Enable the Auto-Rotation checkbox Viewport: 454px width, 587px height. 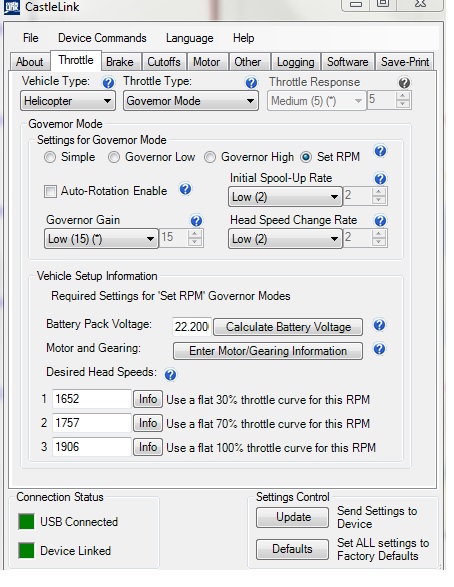pyautogui.click(x=50, y=191)
